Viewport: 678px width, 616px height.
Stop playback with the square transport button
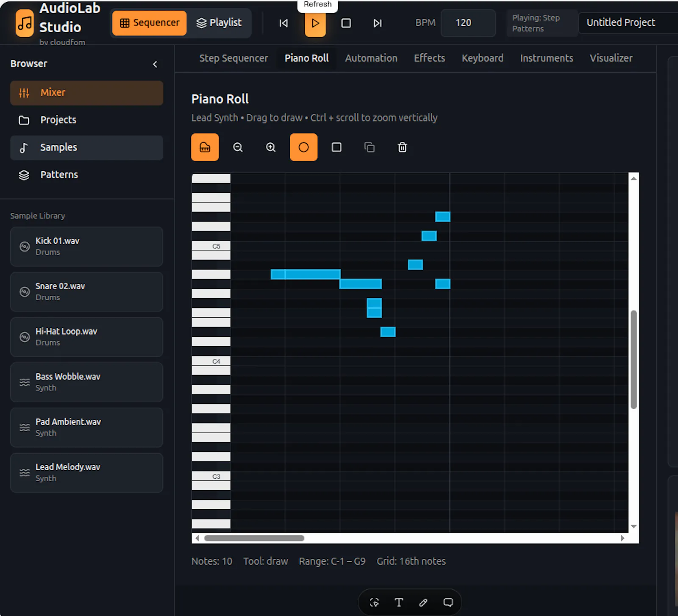click(346, 23)
